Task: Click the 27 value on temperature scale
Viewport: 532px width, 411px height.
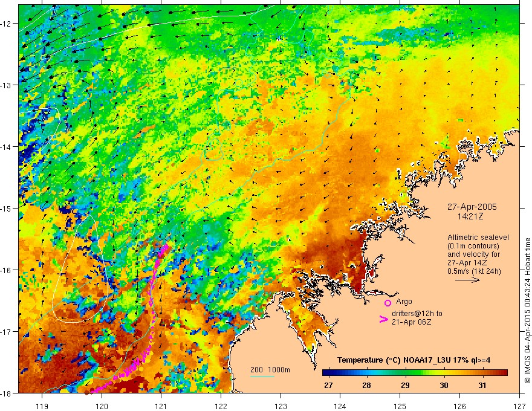Action: [328, 386]
